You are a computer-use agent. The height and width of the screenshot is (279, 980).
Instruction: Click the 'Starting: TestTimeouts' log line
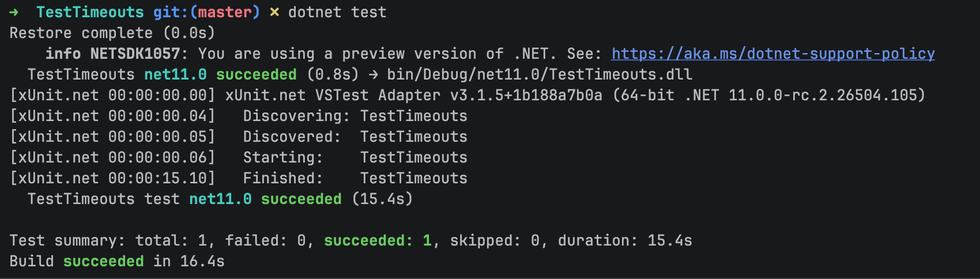click(x=355, y=157)
